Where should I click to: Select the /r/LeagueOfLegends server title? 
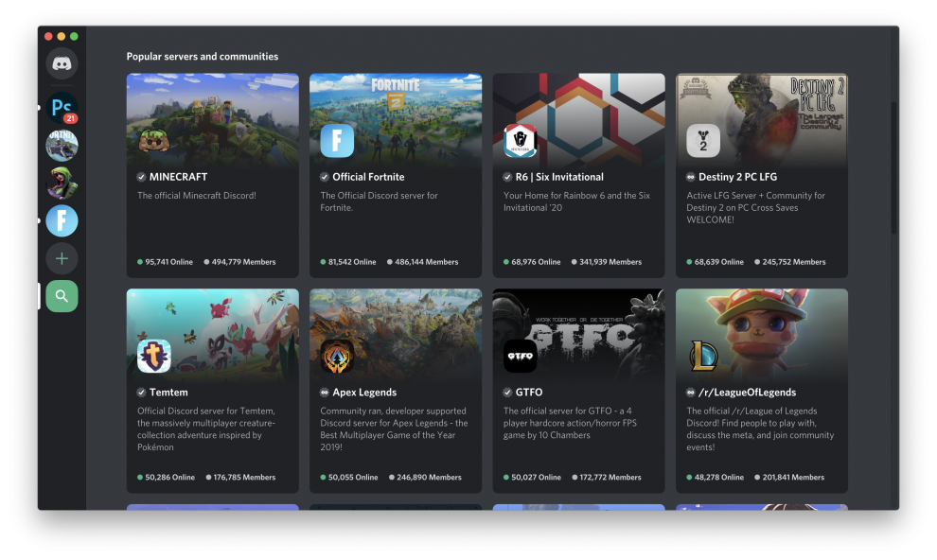[747, 393]
